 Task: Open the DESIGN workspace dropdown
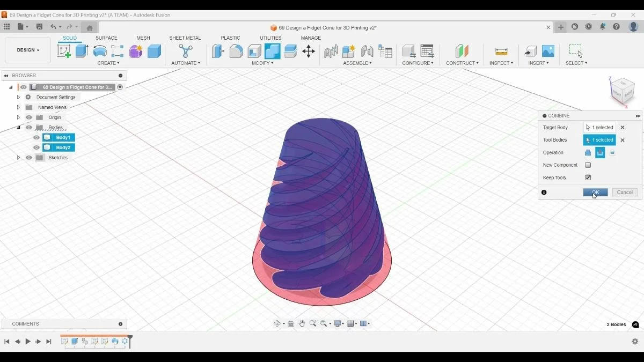(x=28, y=50)
